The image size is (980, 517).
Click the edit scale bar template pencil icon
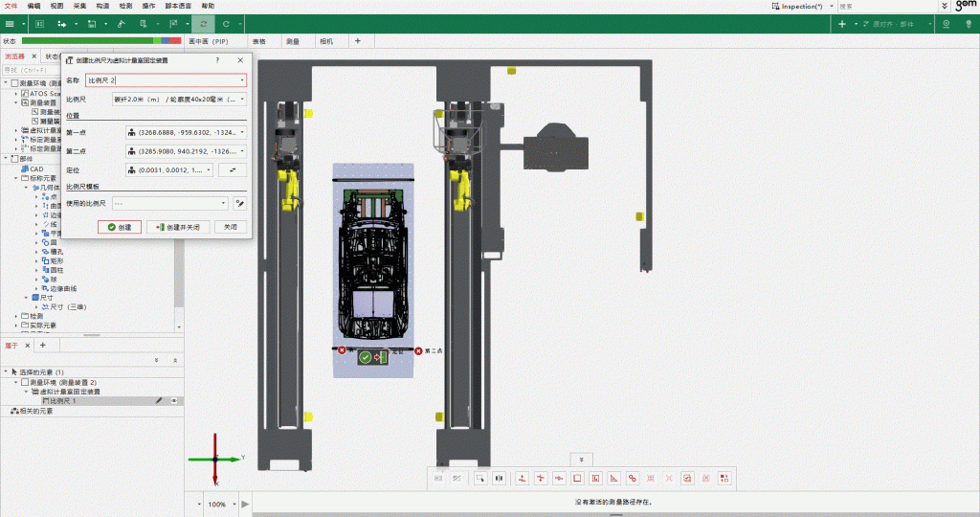coord(239,203)
